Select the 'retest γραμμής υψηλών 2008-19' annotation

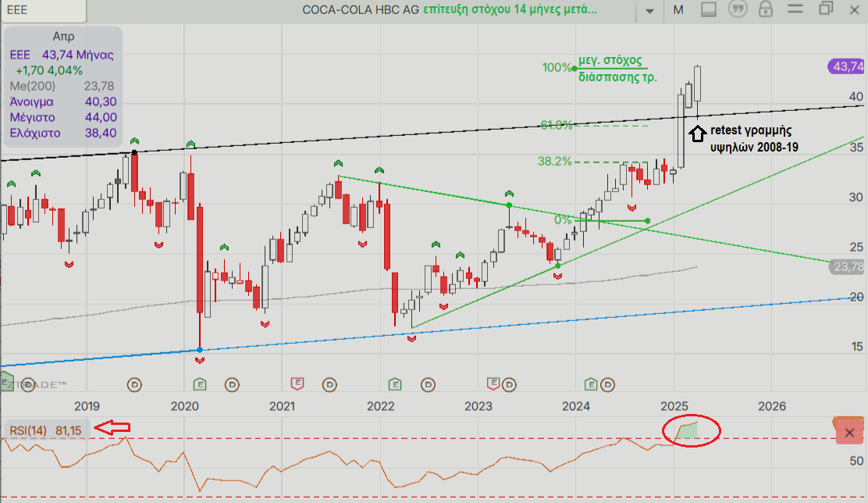(x=754, y=138)
